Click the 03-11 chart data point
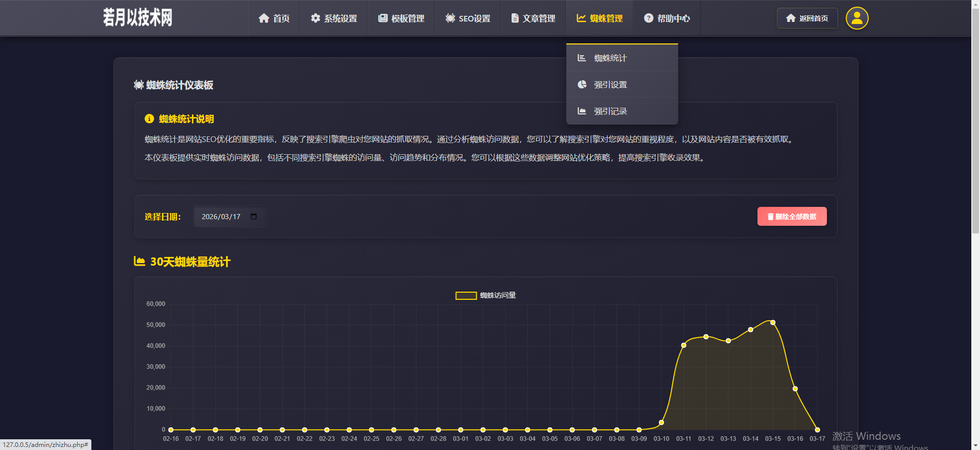This screenshot has width=980, height=450. click(x=683, y=345)
